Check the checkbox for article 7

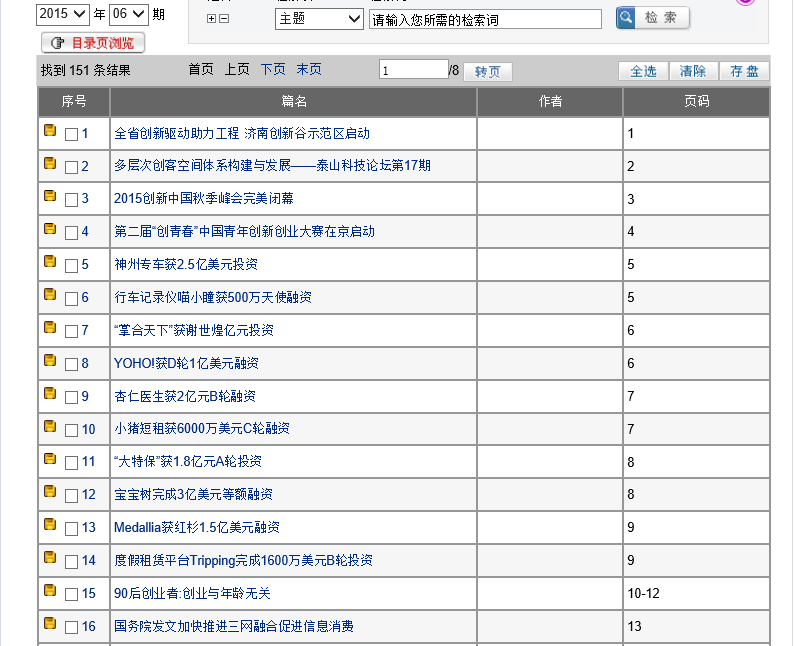pos(71,331)
